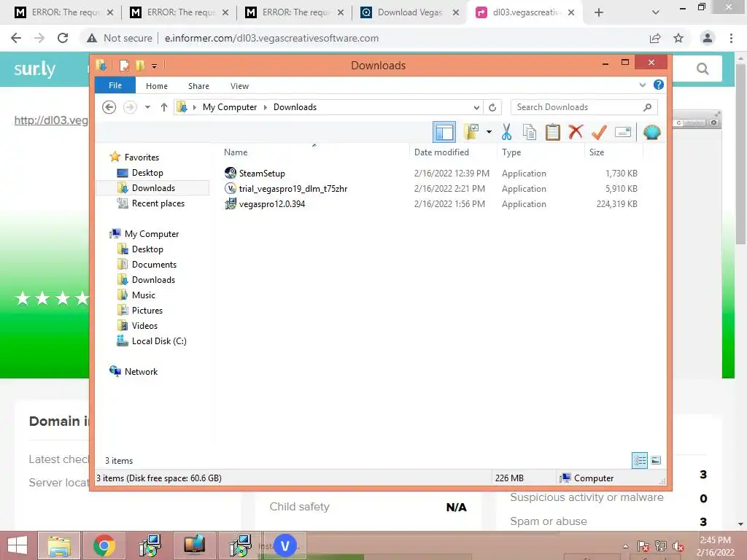
Task: Click the orange checkmark icon
Action: click(599, 132)
